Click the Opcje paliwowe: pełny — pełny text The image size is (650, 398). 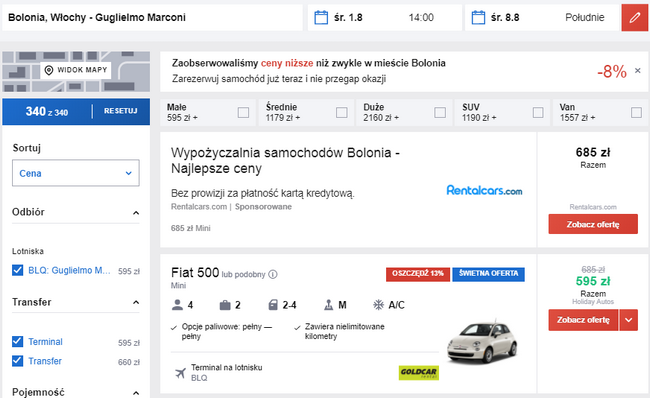[227, 331]
